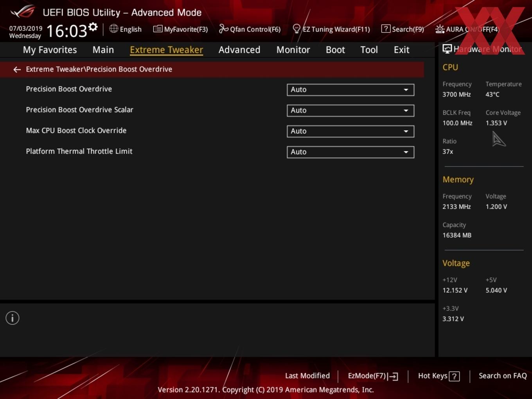Screen dimensions: 532x399
Task: Open clock settings gear icon
Action: pyautogui.click(x=93, y=27)
